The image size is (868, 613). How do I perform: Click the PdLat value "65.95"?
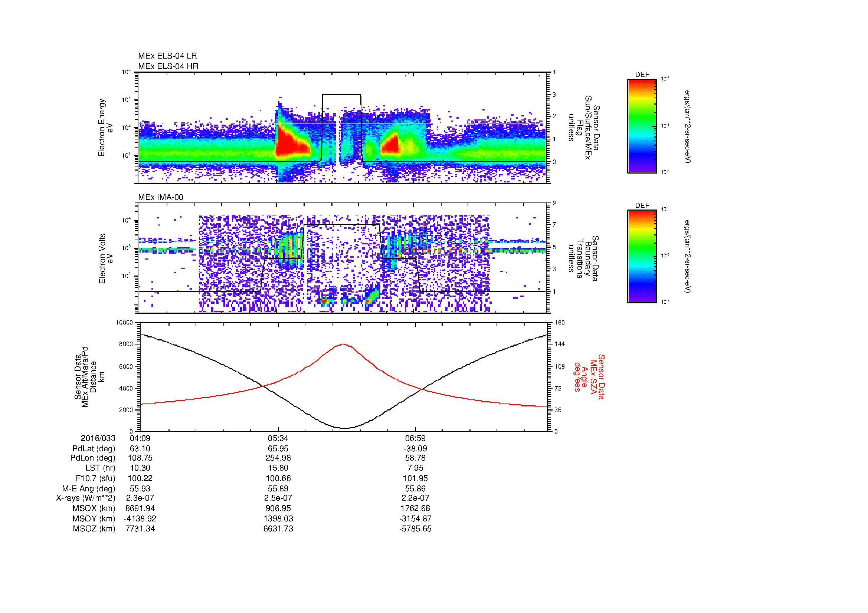point(278,449)
